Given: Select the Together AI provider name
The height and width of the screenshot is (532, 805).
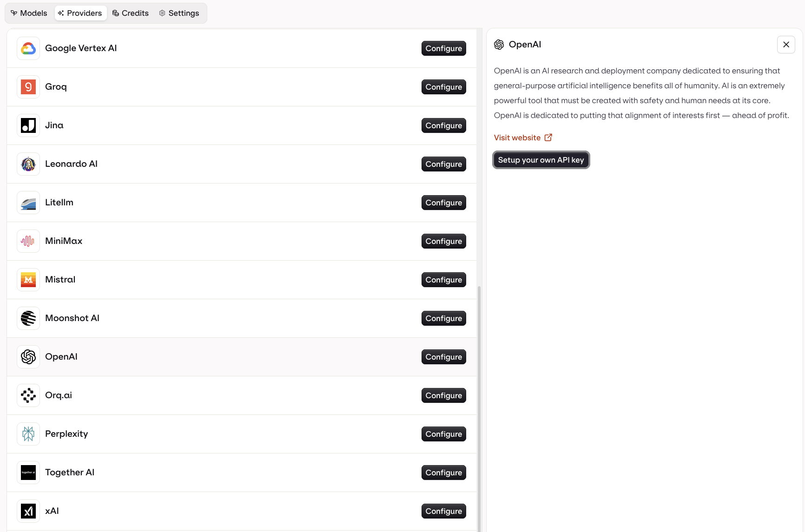Looking at the screenshot, I should (70, 473).
